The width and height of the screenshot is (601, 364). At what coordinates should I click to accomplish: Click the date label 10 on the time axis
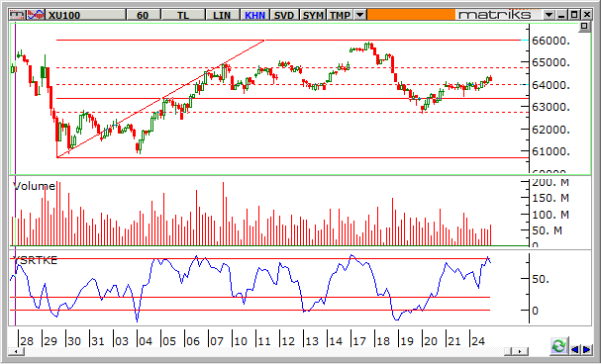(x=240, y=341)
